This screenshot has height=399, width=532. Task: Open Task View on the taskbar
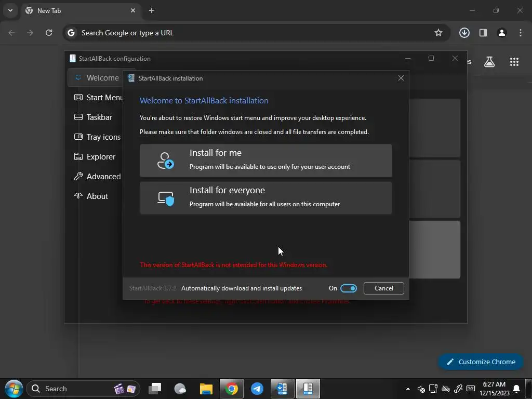(155, 389)
